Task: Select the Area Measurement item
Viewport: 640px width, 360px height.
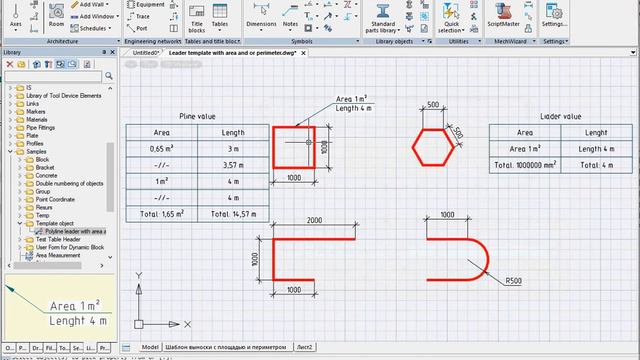Action: point(58,256)
